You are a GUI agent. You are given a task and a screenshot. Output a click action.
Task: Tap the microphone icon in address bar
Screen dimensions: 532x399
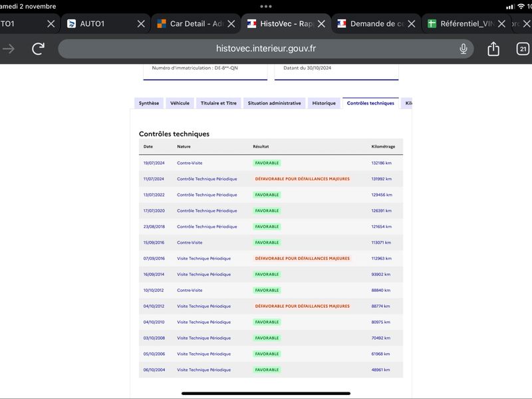(464, 49)
